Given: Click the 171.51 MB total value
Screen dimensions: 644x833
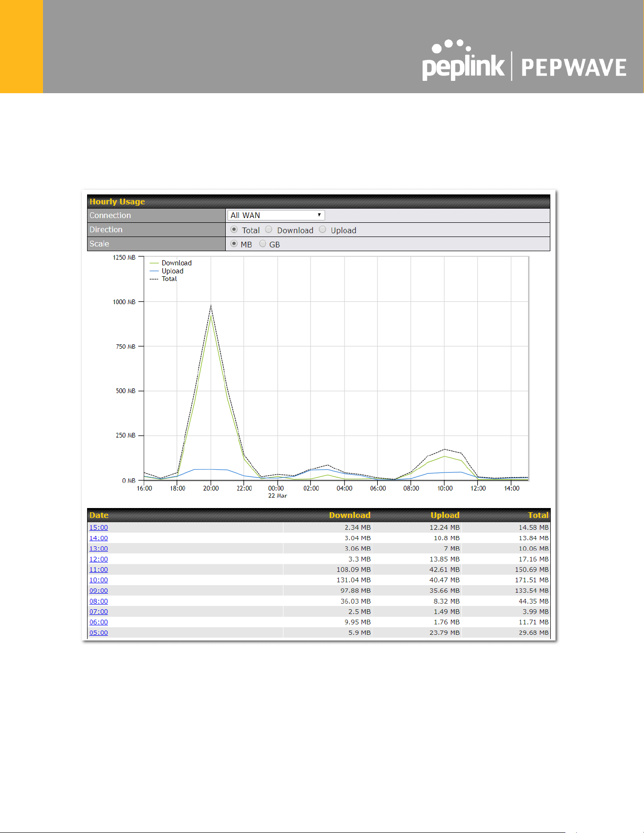Looking at the screenshot, I should [532, 580].
